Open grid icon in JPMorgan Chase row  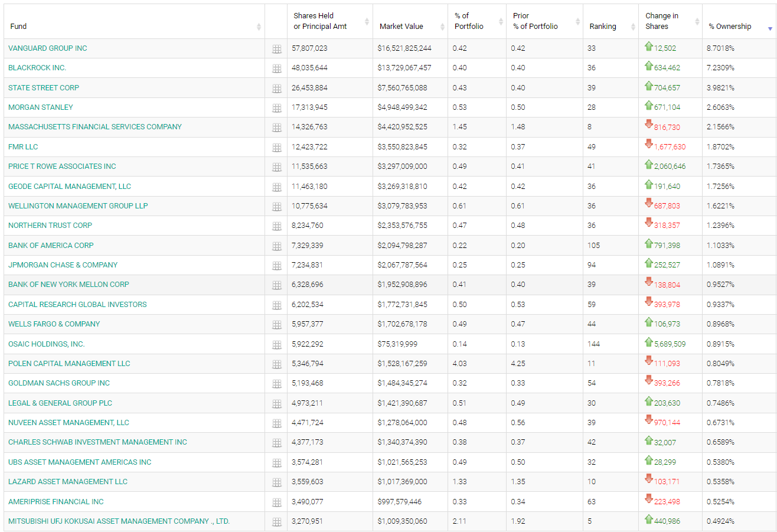point(276,266)
